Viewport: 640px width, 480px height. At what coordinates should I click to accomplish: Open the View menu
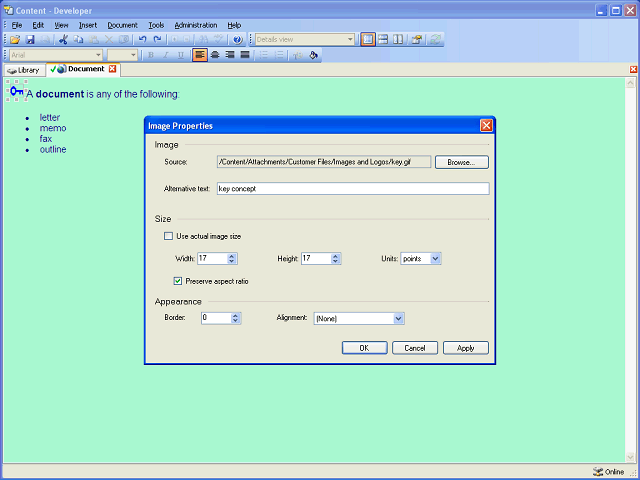tap(61, 25)
